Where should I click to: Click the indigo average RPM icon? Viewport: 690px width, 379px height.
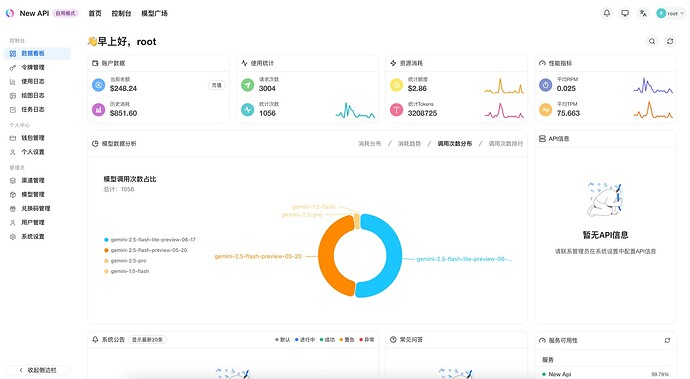[546, 85]
